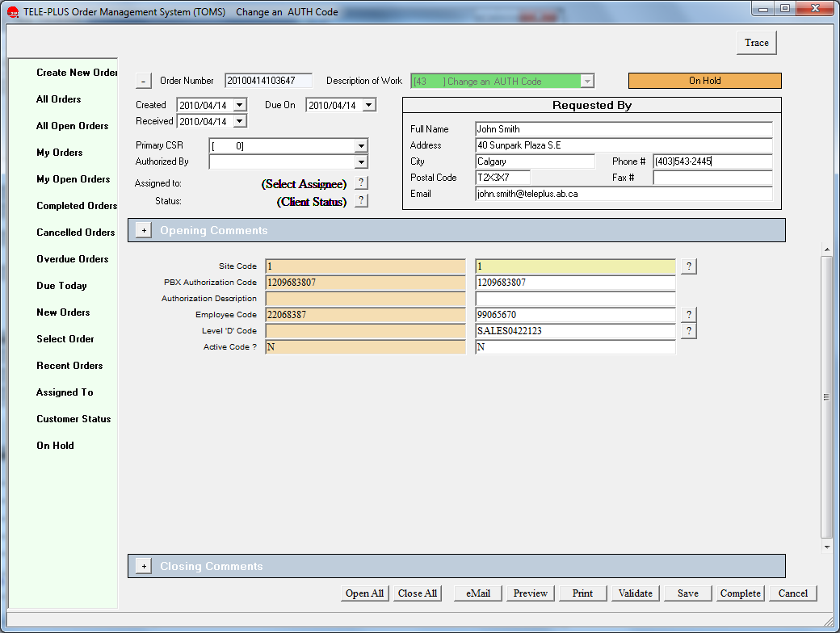Click the Validate button
840x633 pixels.
(x=636, y=593)
